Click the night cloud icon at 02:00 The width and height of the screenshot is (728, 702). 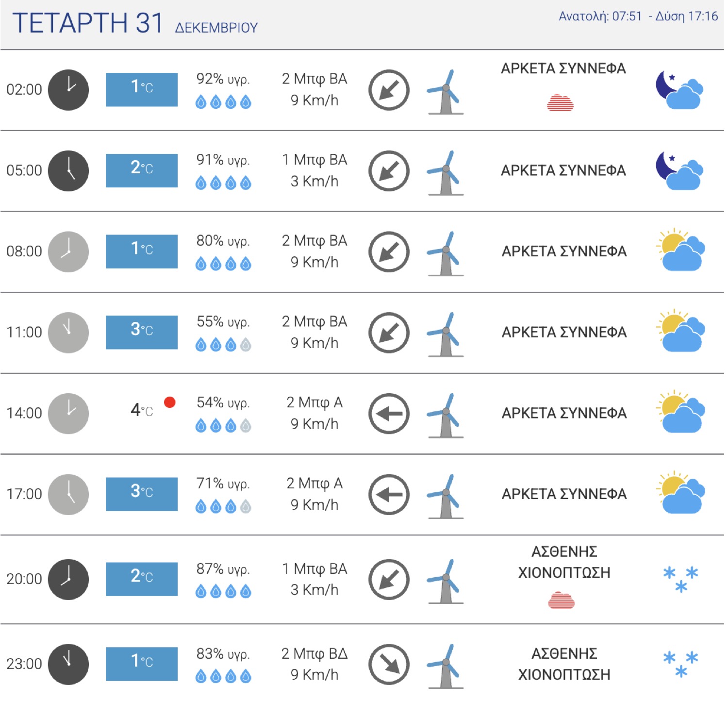pos(680,90)
